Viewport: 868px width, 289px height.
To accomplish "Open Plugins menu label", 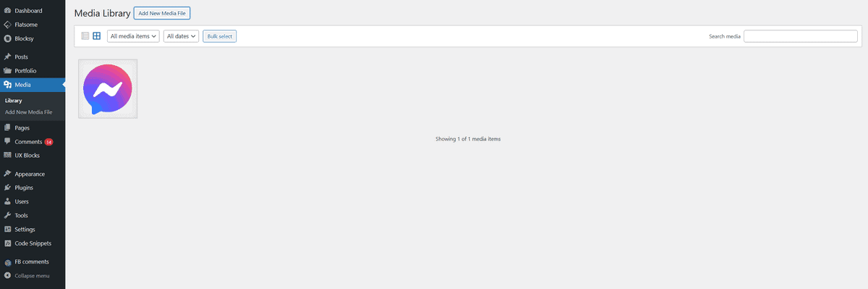I will click(x=24, y=188).
